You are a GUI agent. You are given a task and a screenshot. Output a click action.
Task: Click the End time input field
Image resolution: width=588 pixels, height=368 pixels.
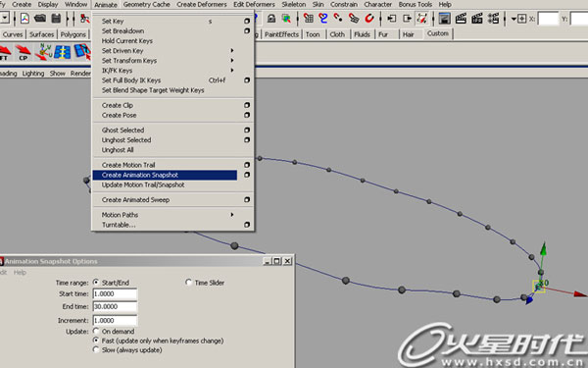pyautogui.click(x=115, y=306)
